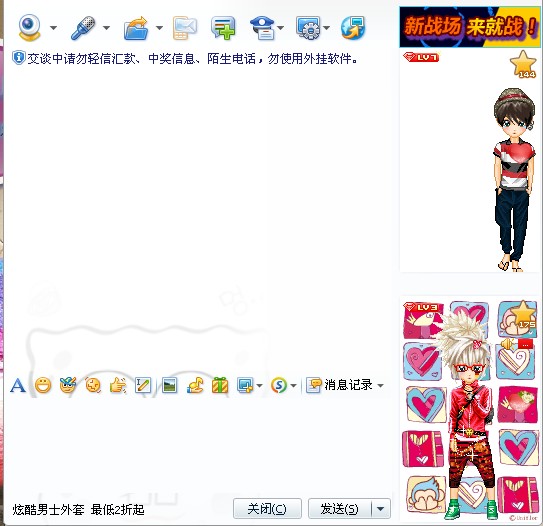Send a window shake nudge icon
The height and width of the screenshot is (526, 543).
click(x=93, y=385)
